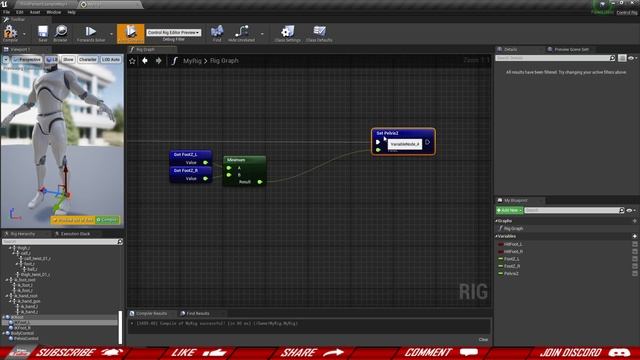
Task: Collapse the BodyControl item in hierarchy
Action: point(4,333)
